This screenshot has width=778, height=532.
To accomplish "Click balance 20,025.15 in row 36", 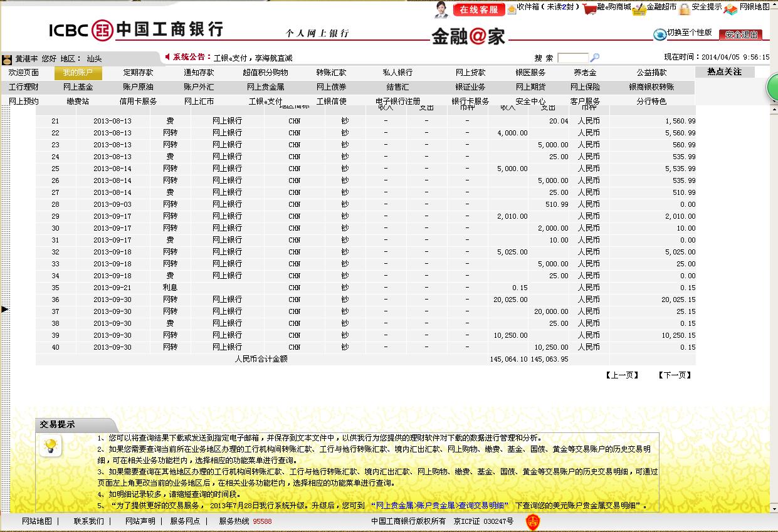I will click(678, 300).
